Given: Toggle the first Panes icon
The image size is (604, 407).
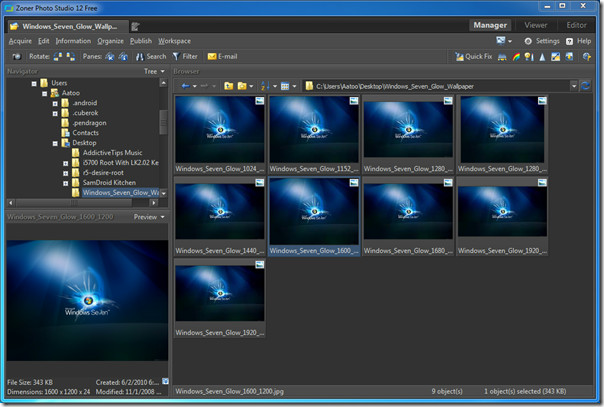Looking at the screenshot, I should point(110,57).
